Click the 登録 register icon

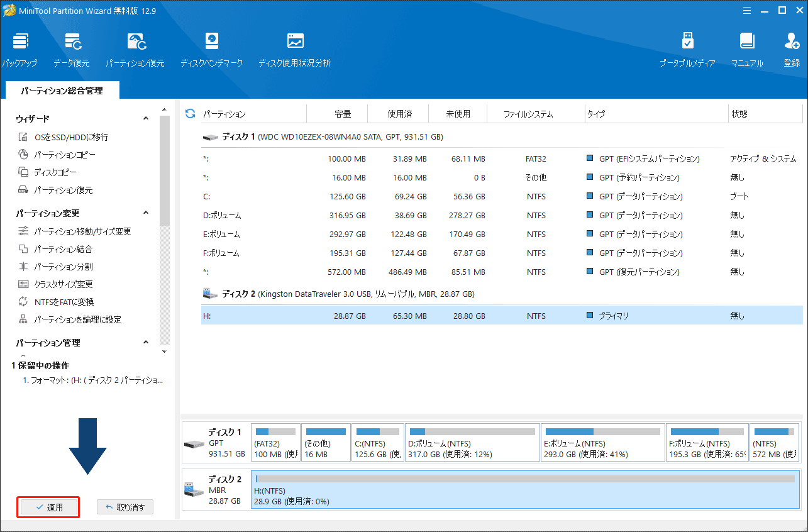coord(792,50)
